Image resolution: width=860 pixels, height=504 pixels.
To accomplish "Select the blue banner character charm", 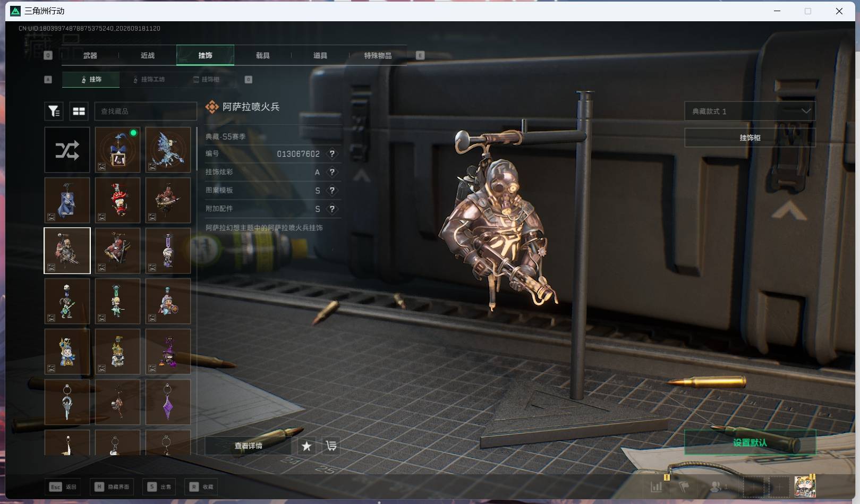I will pyautogui.click(x=67, y=200).
